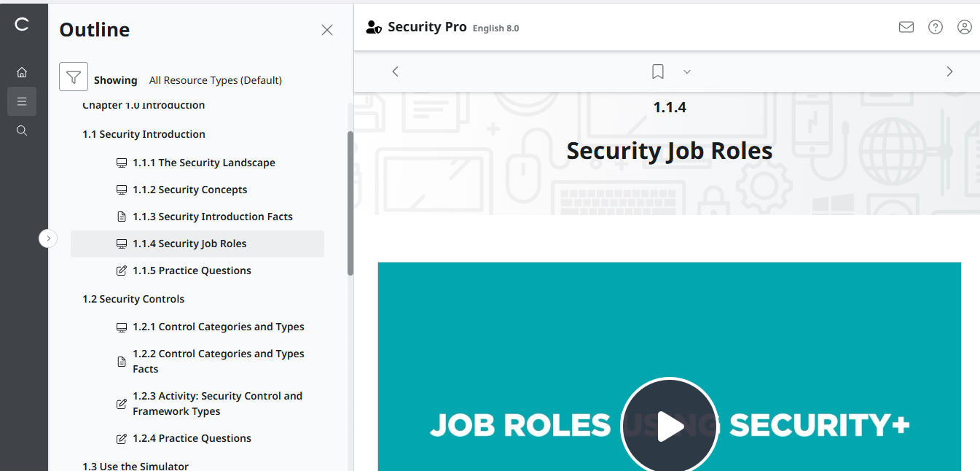980x471 pixels.
Task: Open the All Resource Types filter setting
Action: (x=215, y=79)
